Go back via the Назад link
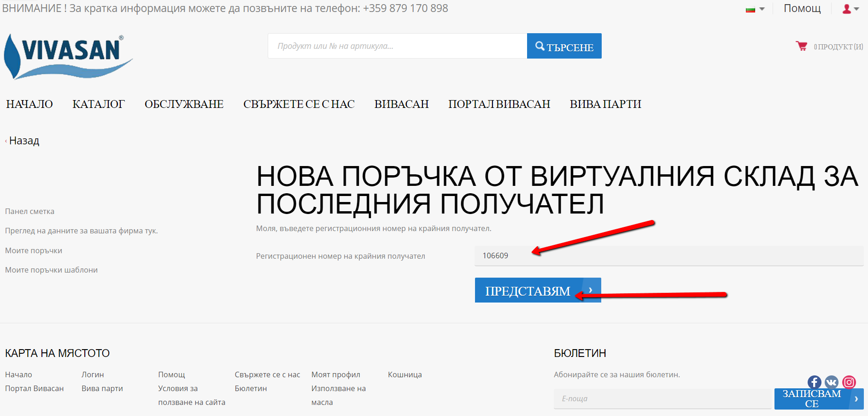This screenshot has height=416, width=868. (22, 141)
